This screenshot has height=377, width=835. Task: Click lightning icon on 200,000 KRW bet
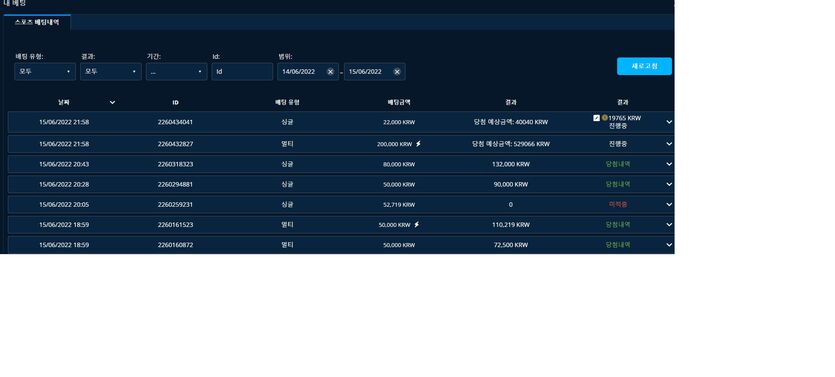(x=418, y=144)
